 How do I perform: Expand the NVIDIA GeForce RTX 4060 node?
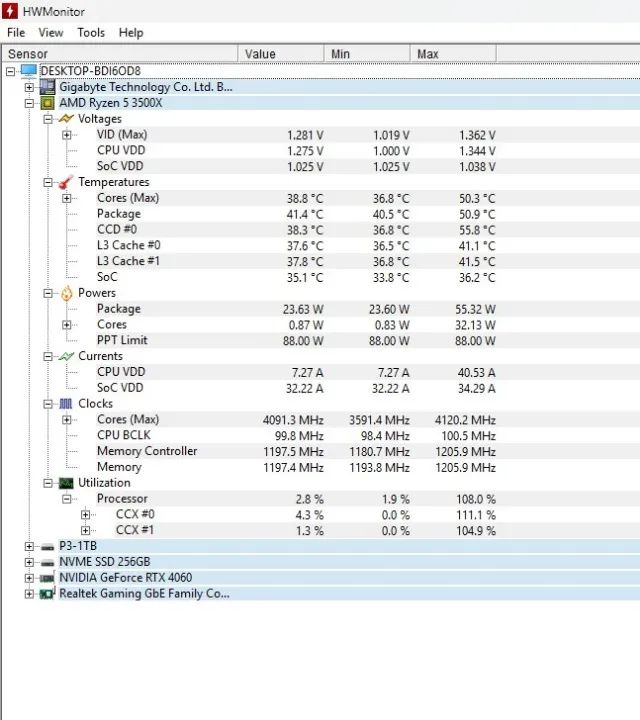(x=29, y=578)
